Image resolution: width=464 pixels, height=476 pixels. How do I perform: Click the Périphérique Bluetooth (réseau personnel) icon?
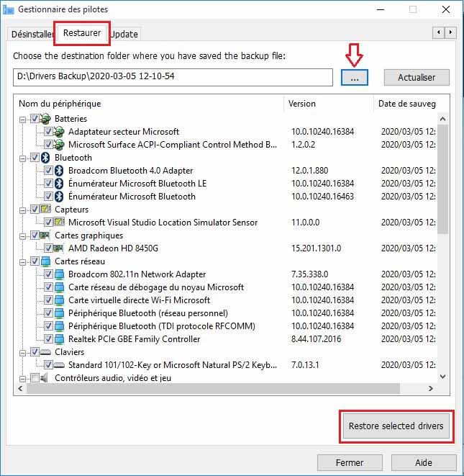click(x=59, y=313)
